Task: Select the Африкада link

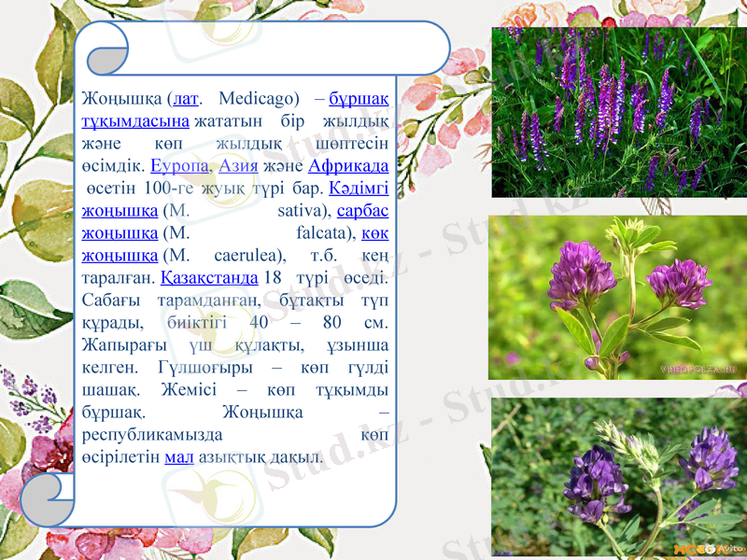Action: (x=348, y=166)
